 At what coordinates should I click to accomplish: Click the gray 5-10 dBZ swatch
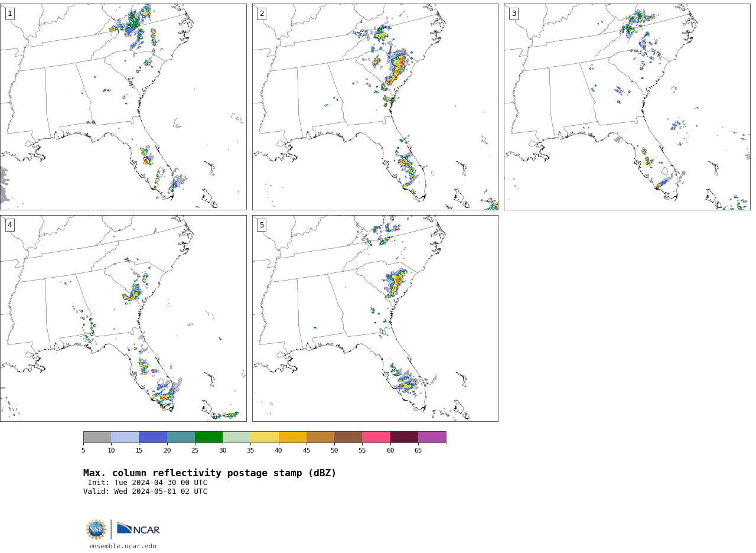click(97, 437)
